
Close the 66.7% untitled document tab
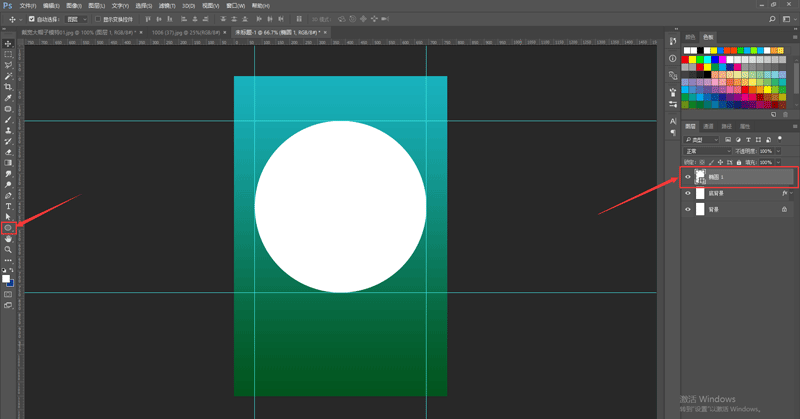(325, 32)
